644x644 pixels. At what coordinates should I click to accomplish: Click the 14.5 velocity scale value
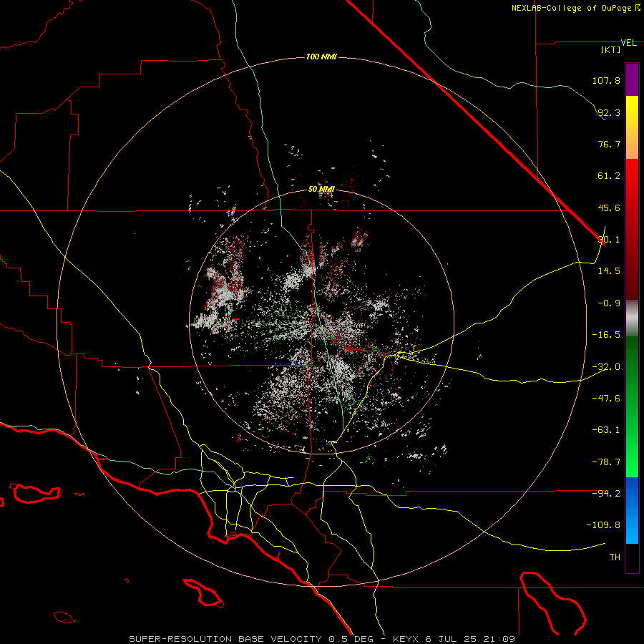[609, 271]
